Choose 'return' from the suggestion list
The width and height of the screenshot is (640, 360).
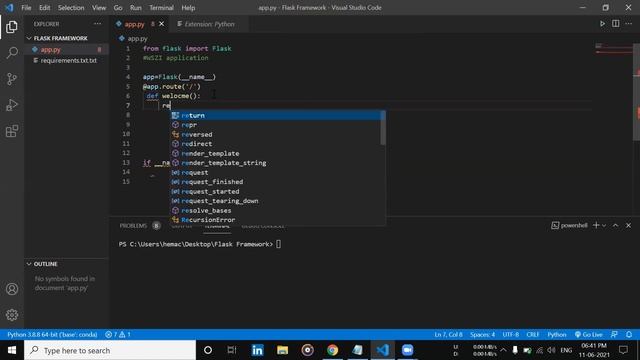tap(277, 116)
